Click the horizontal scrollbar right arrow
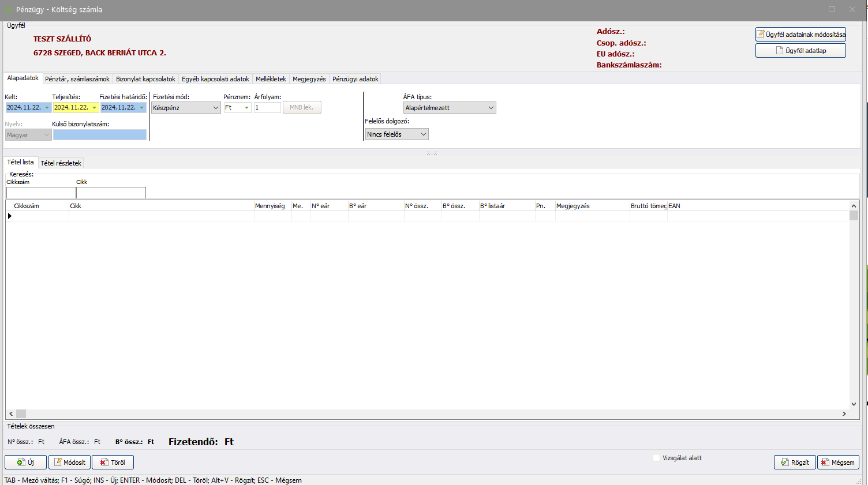The width and height of the screenshot is (868, 485). pyautogui.click(x=844, y=414)
